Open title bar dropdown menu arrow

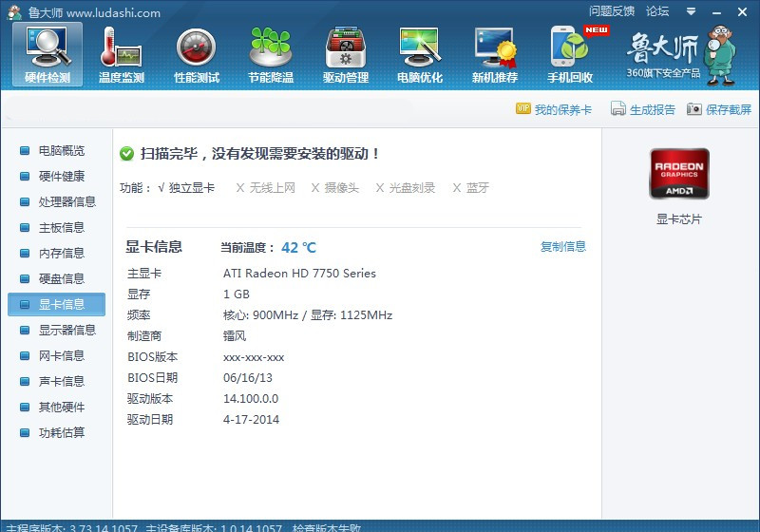pos(690,11)
